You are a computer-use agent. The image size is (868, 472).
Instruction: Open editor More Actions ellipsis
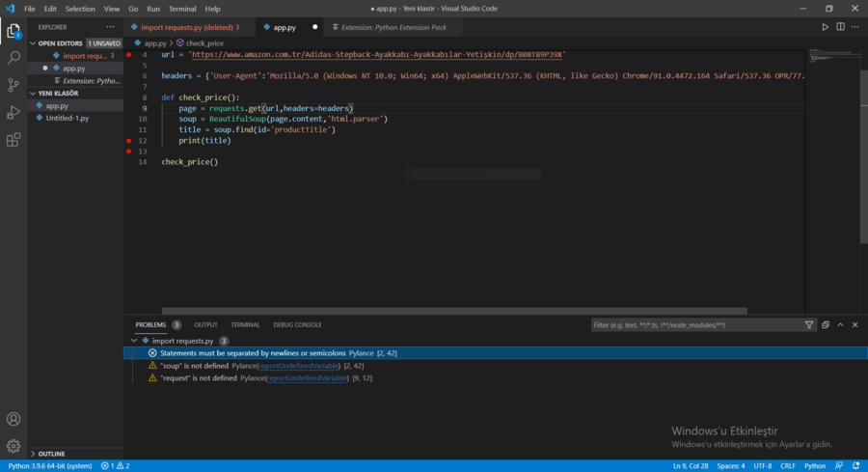[855, 27]
